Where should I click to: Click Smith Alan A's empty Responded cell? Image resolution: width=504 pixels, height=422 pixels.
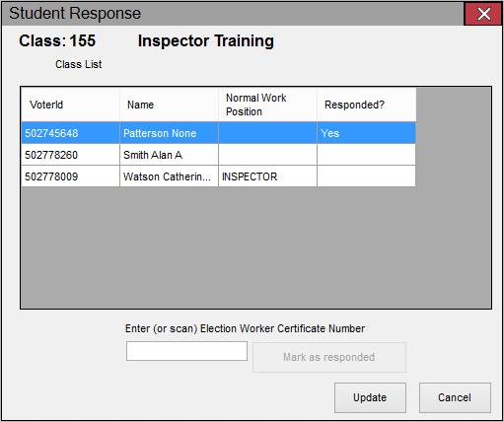pyautogui.click(x=367, y=155)
